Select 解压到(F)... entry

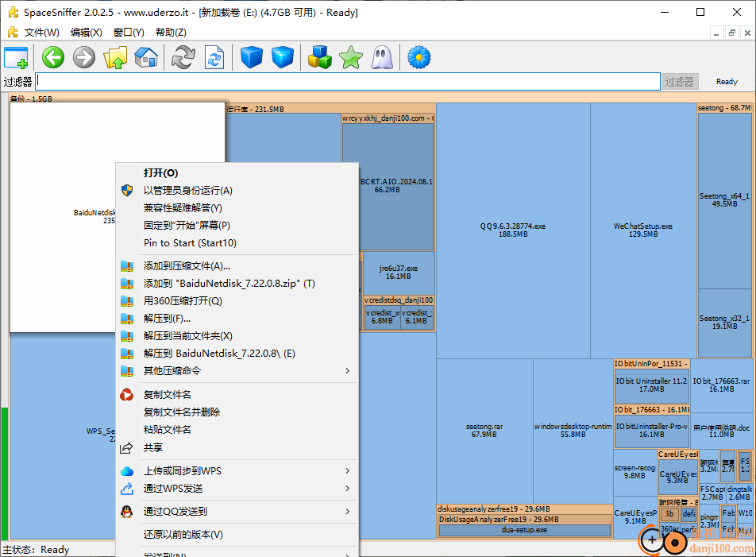coord(237,319)
